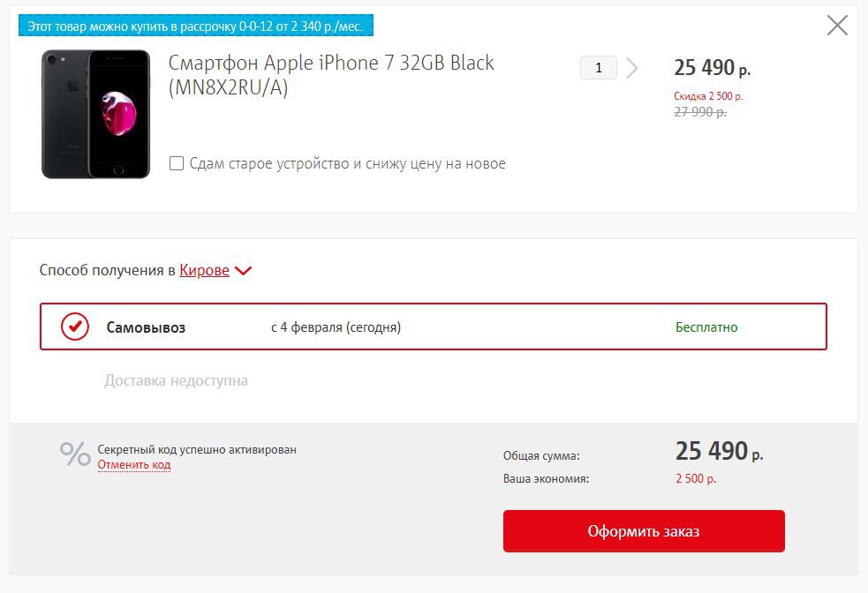Click the 'Скидка 2 500 р.' discount text
Viewport: 868px width, 593px height.
point(708,95)
